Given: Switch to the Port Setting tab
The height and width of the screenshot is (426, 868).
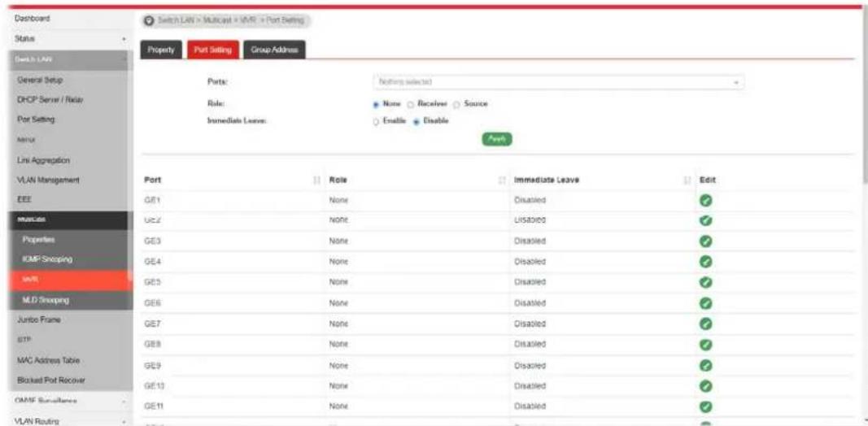Looking at the screenshot, I should pyautogui.click(x=213, y=50).
